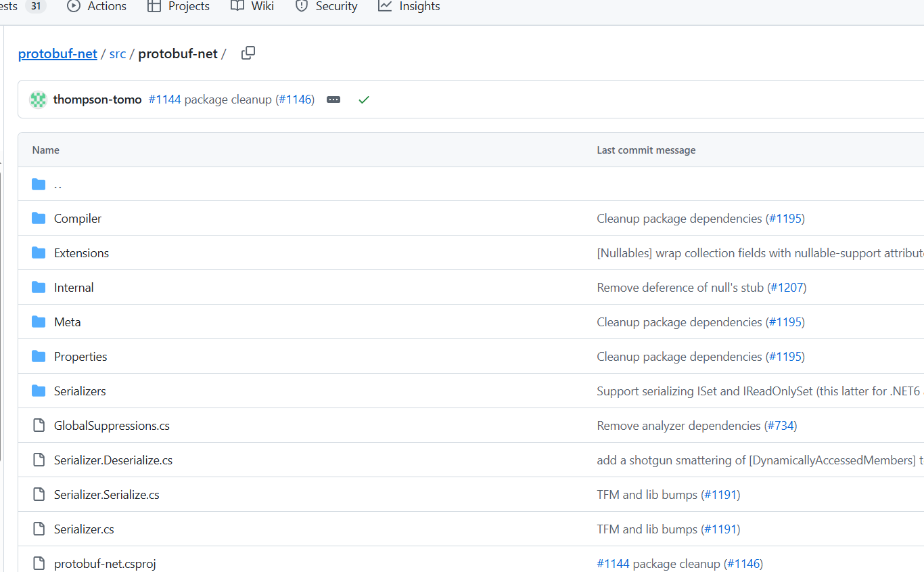The height and width of the screenshot is (572, 924).
Task: Go to protobuf-net root breadcrumb link
Action: click(57, 53)
